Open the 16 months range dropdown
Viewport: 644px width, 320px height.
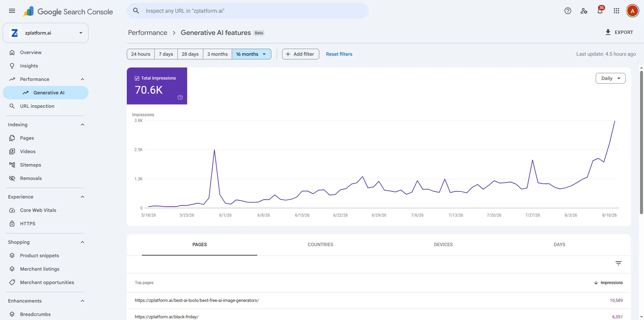[x=251, y=54]
